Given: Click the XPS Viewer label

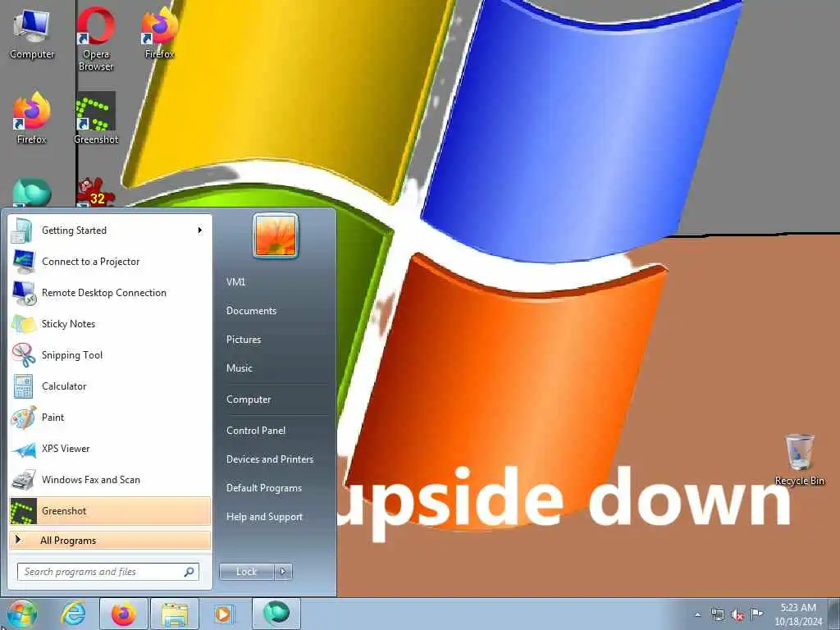Looking at the screenshot, I should pos(66,449).
